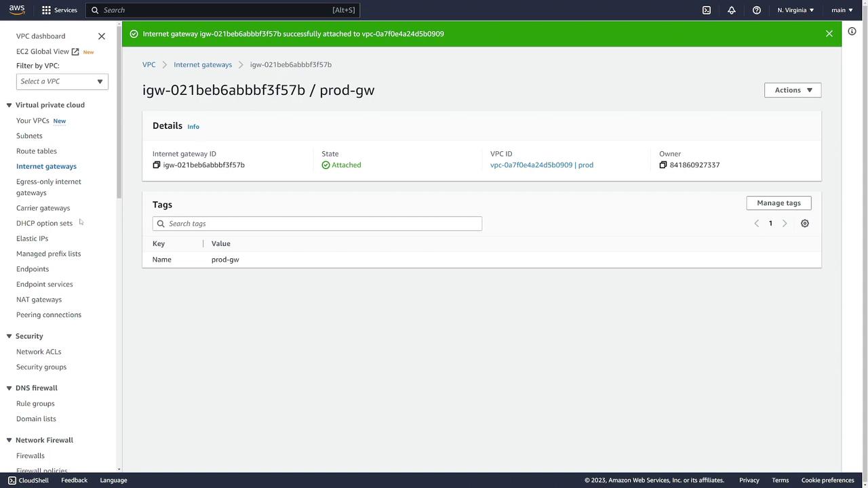Collapse the Virtual private cloud section
Image resolution: width=868 pixels, height=488 pixels.
[9, 105]
